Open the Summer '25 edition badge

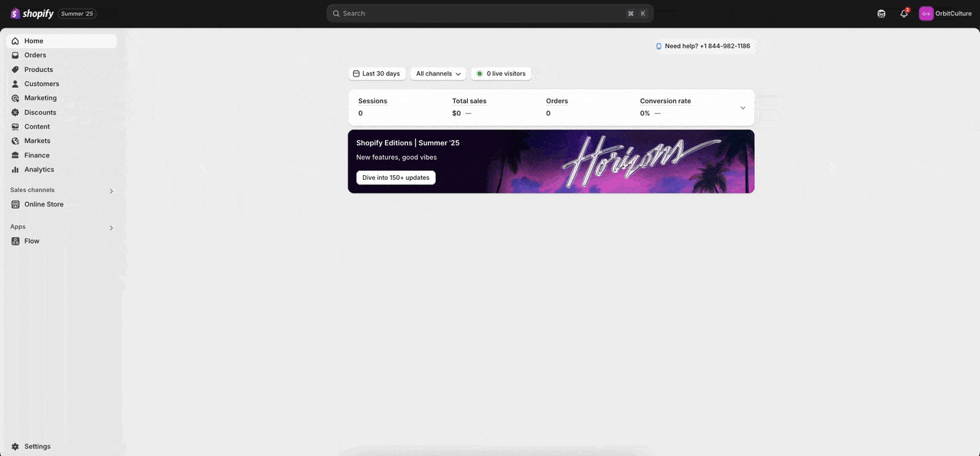77,14
